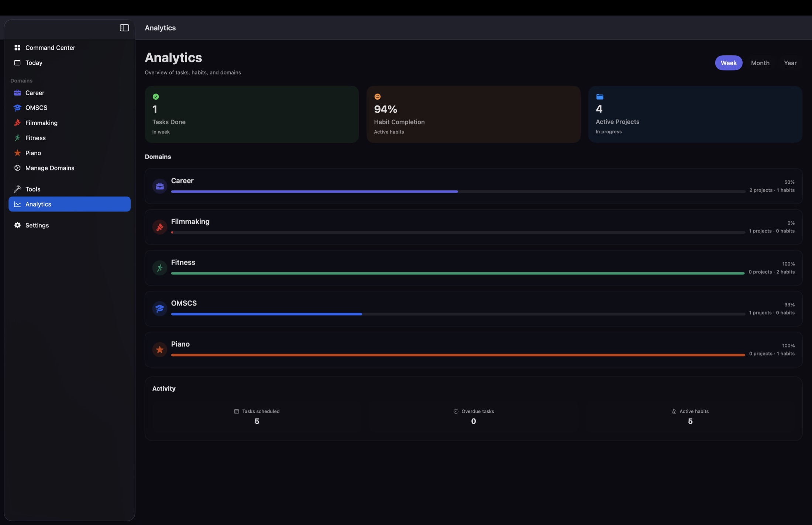Screen dimensions: 812x525
Task: Enable the Year time range
Action: [790, 63]
